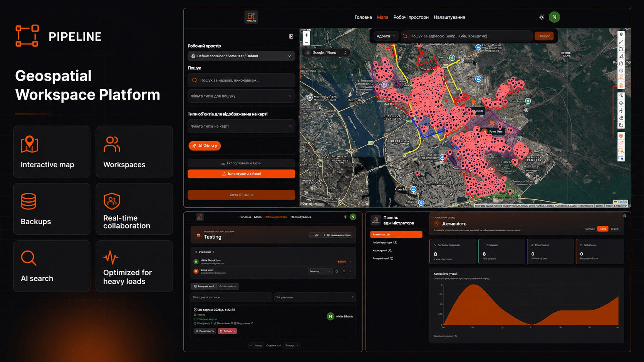Select the 30 днів period toggle
Image resolution: width=644 pixels, height=362 pixels.
coord(615,229)
